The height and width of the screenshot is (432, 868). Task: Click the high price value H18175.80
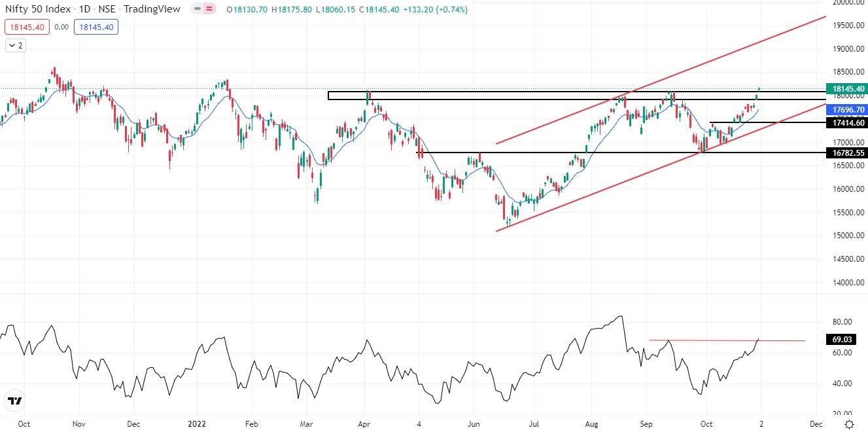point(292,10)
